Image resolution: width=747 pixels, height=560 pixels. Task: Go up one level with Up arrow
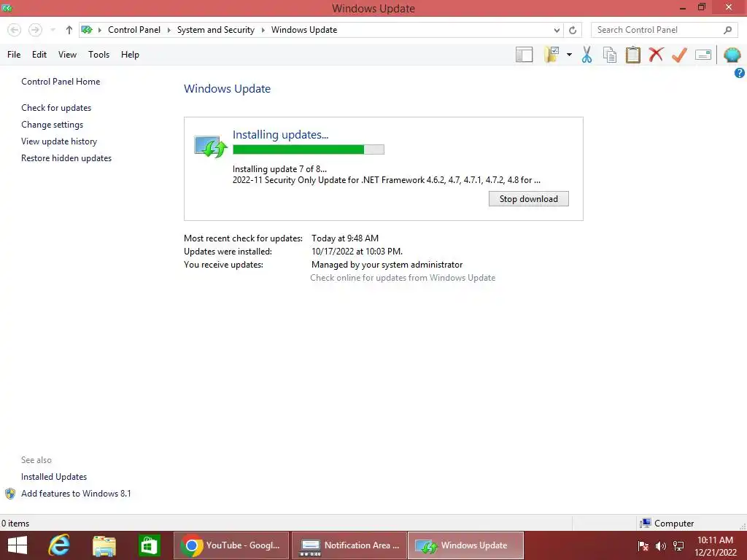coord(69,30)
